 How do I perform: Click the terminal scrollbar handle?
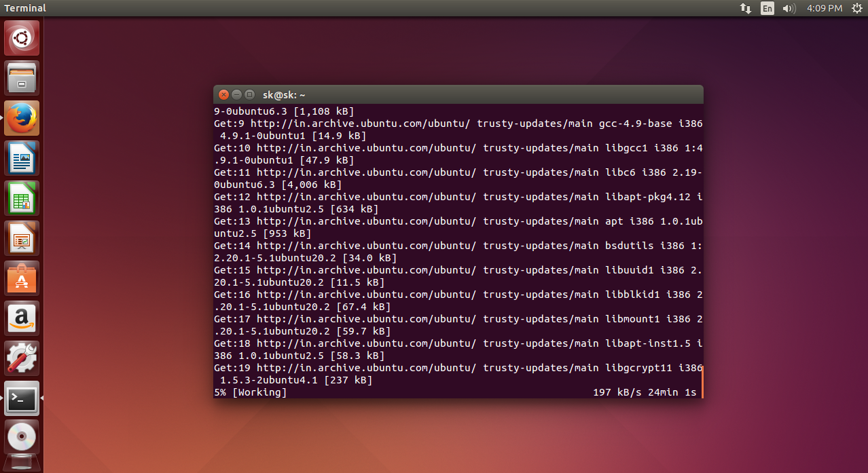[702, 381]
